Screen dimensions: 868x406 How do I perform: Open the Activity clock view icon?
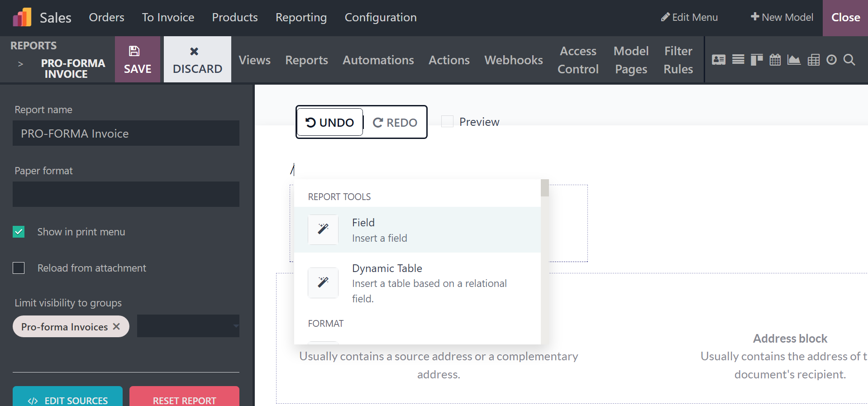click(x=831, y=60)
